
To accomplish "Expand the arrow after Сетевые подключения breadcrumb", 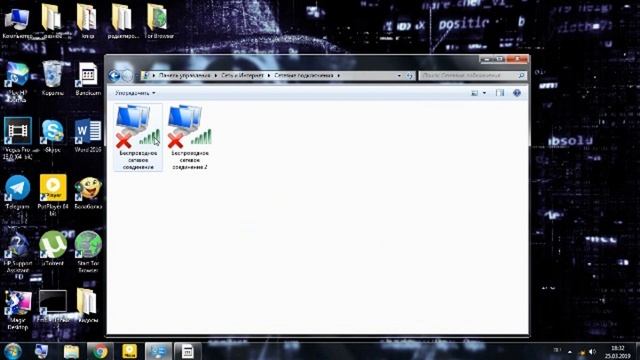I will [339, 76].
